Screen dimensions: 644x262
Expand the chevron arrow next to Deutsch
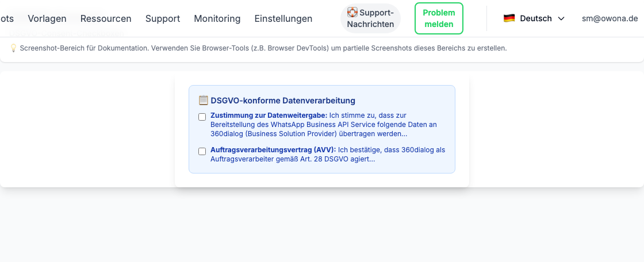561,18
